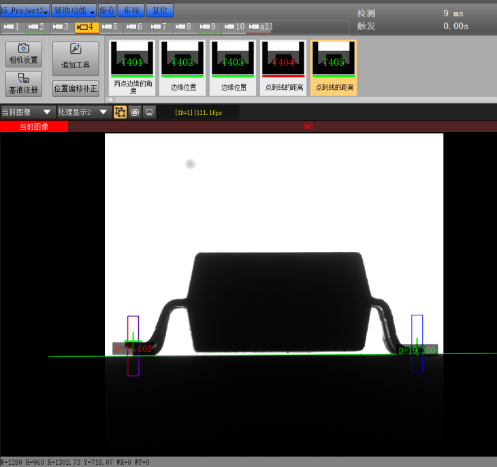Click the camera capture icon in image bar
This screenshot has height=467, width=497.
tap(135, 112)
